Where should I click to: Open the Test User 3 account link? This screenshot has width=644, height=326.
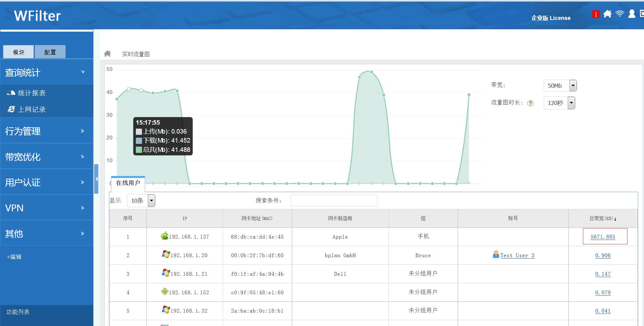point(517,255)
